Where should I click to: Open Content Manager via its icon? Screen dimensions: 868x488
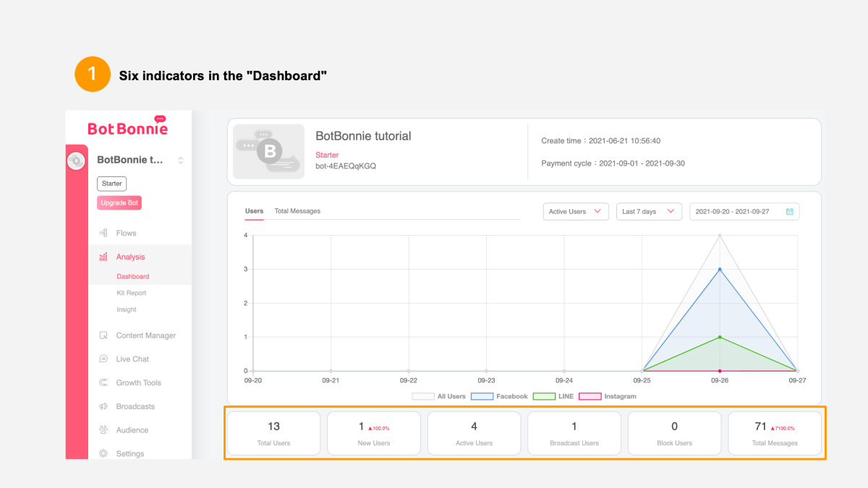tap(103, 335)
